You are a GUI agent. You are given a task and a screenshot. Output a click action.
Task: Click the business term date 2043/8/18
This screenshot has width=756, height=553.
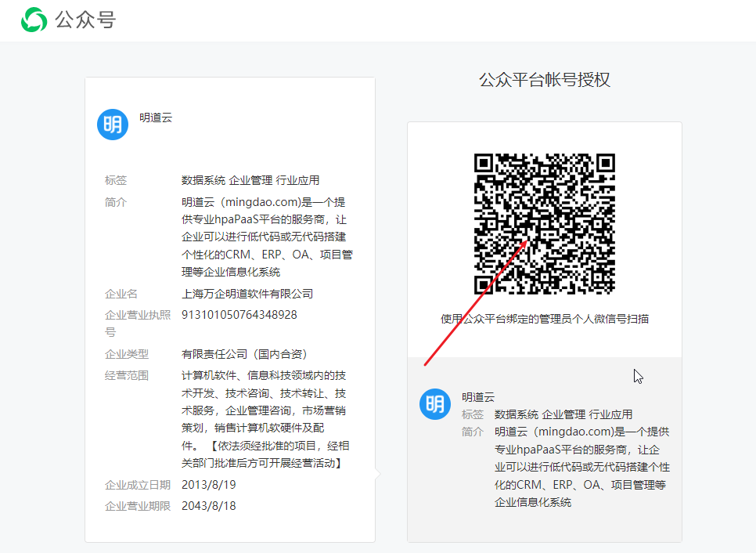click(x=209, y=506)
